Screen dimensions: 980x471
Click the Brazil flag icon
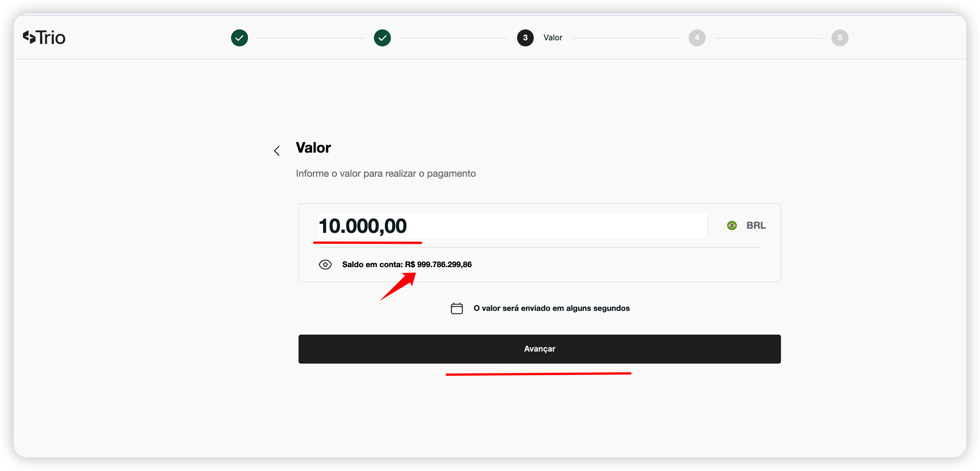pos(732,226)
